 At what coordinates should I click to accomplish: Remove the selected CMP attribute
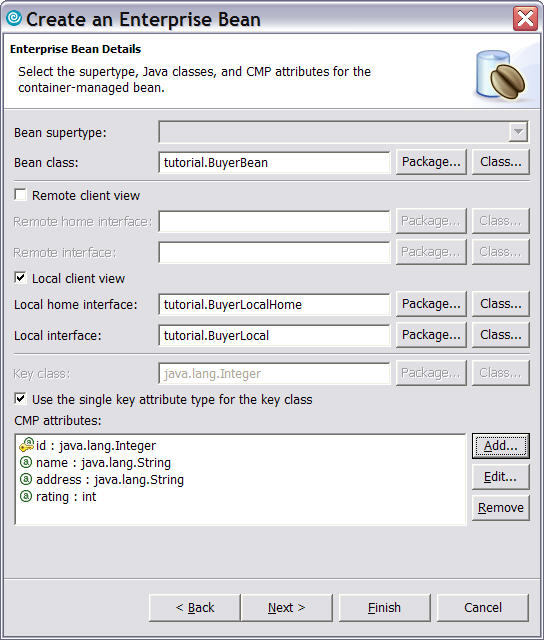click(501, 508)
